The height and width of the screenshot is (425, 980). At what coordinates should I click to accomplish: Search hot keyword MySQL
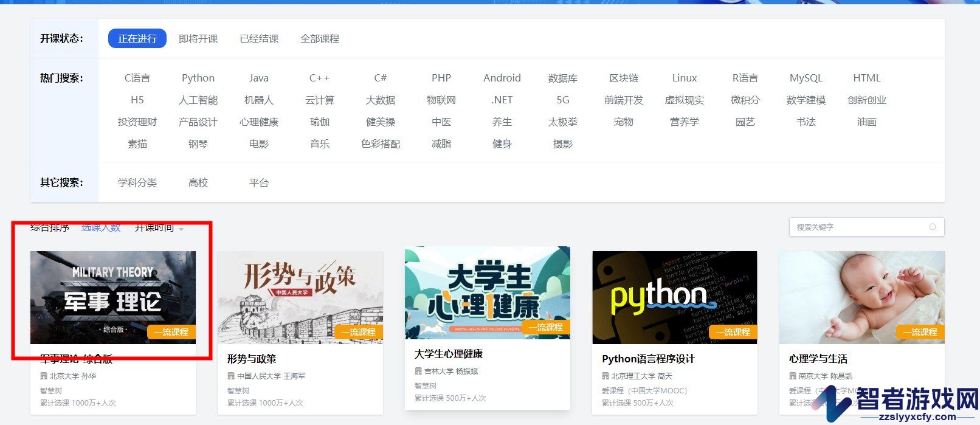[806, 78]
